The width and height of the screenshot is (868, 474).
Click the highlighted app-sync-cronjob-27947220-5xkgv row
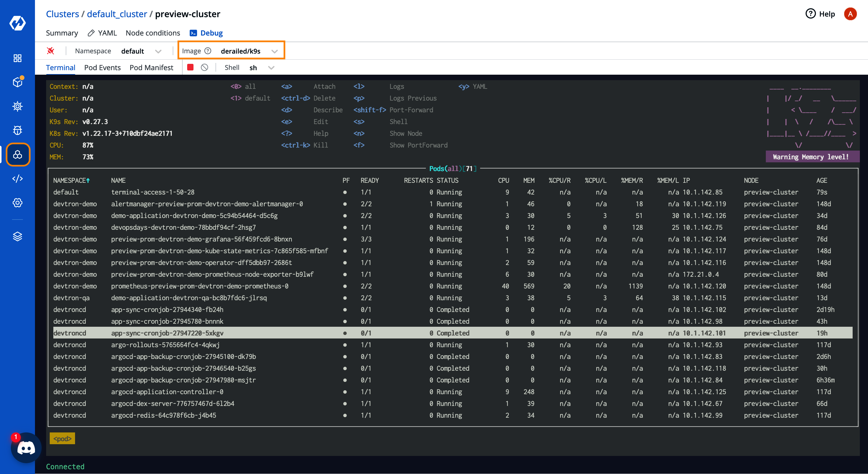452,333
